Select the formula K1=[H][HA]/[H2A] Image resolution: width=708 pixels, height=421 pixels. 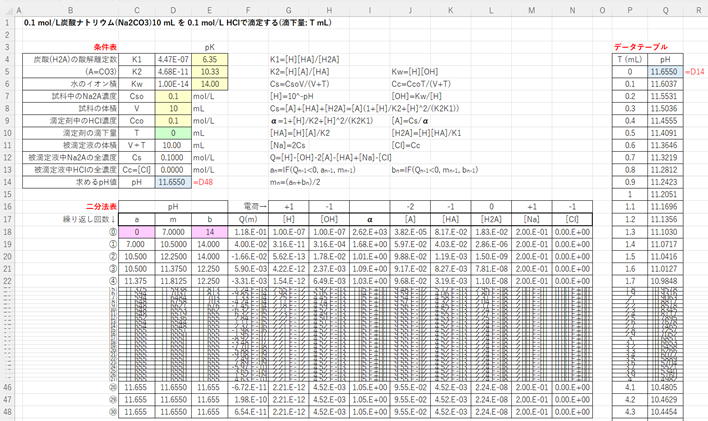click(x=304, y=60)
